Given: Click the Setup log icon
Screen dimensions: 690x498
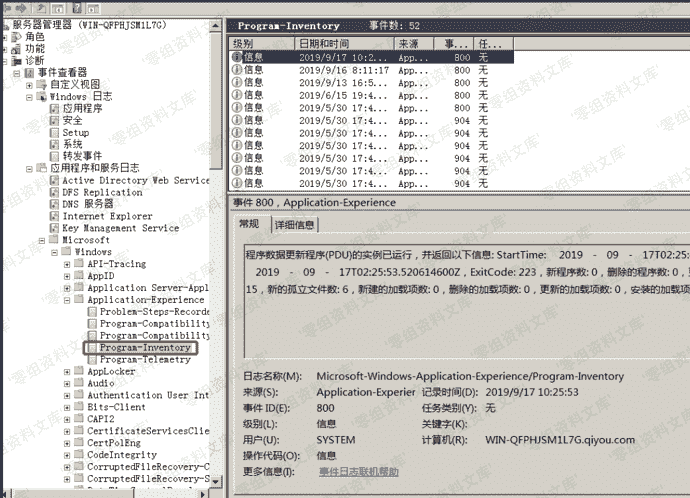Looking at the screenshot, I should point(54,132).
